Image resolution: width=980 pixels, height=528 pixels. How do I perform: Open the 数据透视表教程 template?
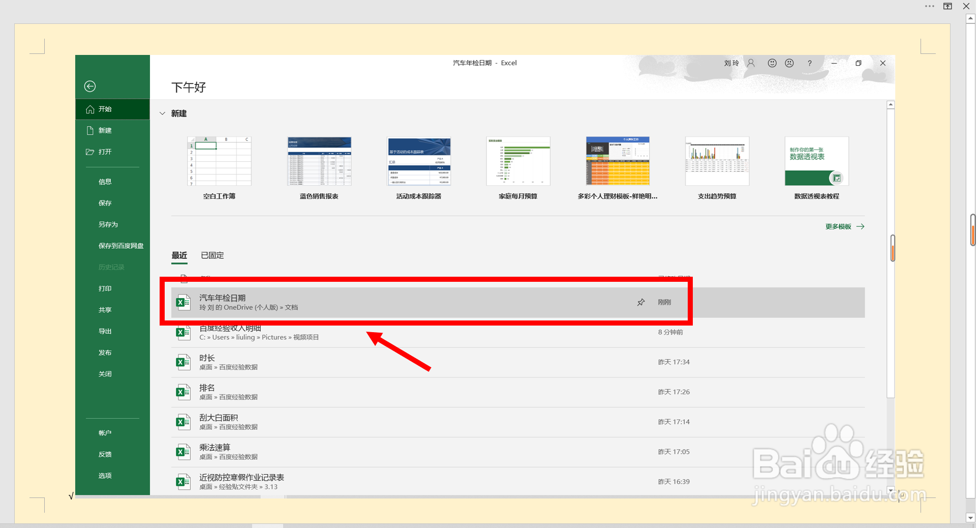pos(817,168)
